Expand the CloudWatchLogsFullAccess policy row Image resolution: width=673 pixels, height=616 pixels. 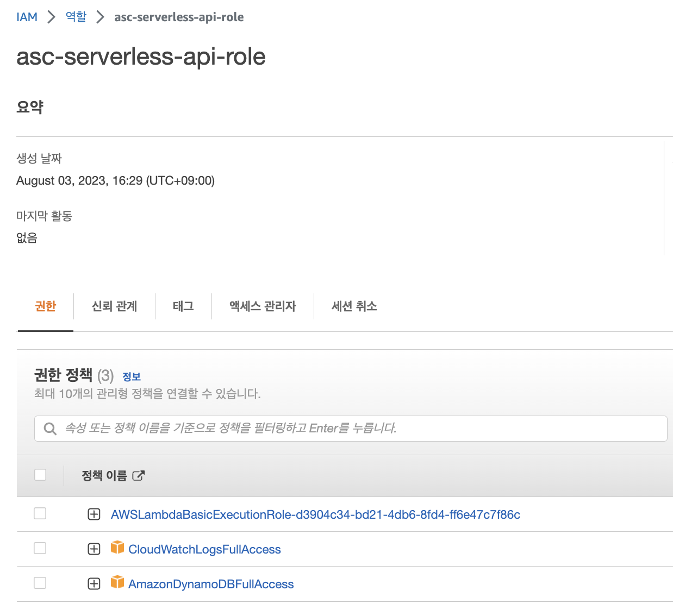94,549
